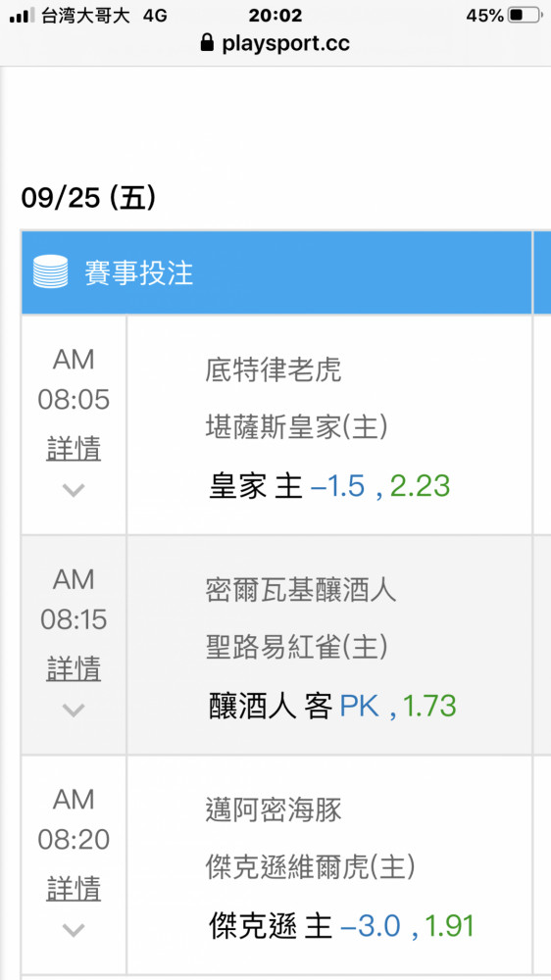Open 詳情 link for the 08:05 game
Screen dimensions: 551x980
tap(74, 449)
